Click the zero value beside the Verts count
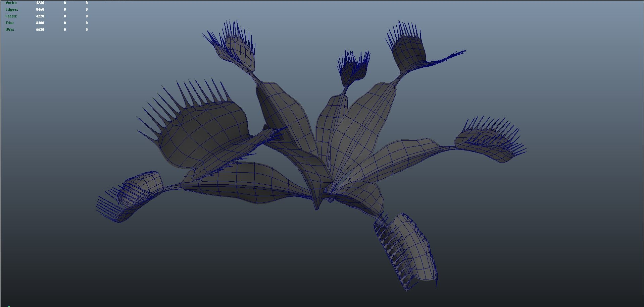This screenshot has height=307, width=644. pos(64,3)
